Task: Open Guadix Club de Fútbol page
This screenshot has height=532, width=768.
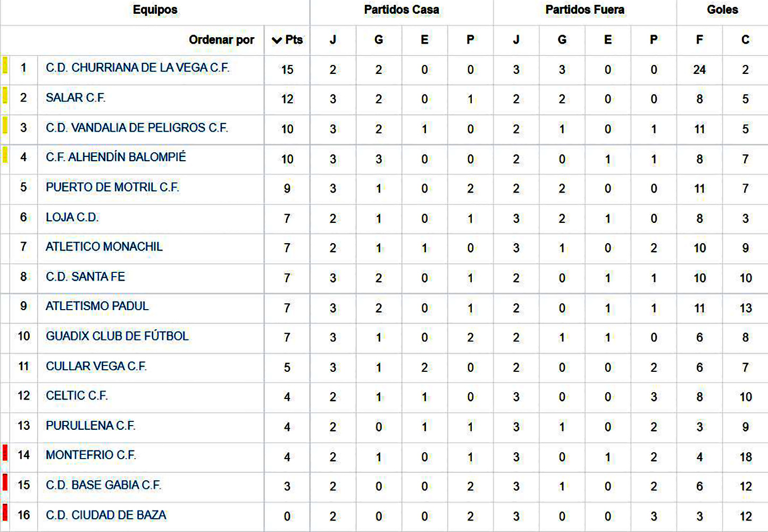Action: click(117, 336)
